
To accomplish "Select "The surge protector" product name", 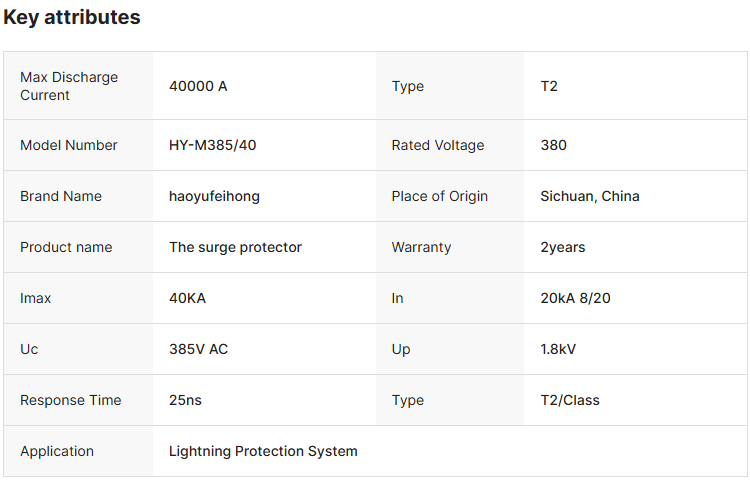I will click(235, 247).
